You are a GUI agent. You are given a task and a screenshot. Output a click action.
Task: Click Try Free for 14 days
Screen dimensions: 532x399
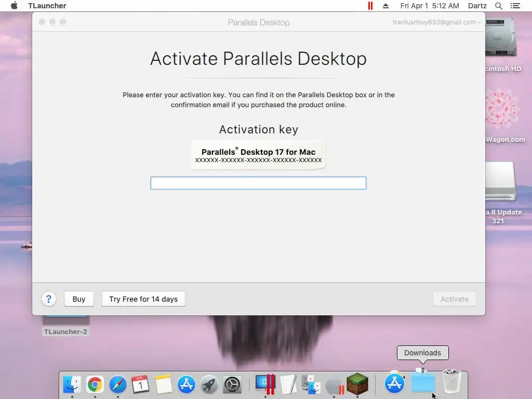143,299
